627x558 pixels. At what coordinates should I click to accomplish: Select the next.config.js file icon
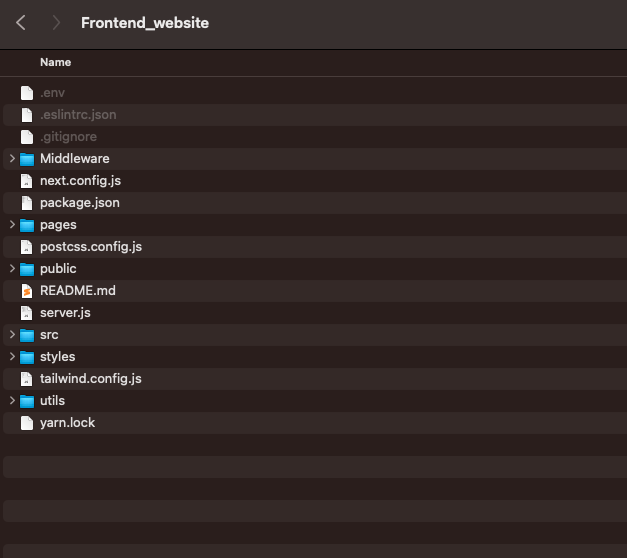click(27, 181)
